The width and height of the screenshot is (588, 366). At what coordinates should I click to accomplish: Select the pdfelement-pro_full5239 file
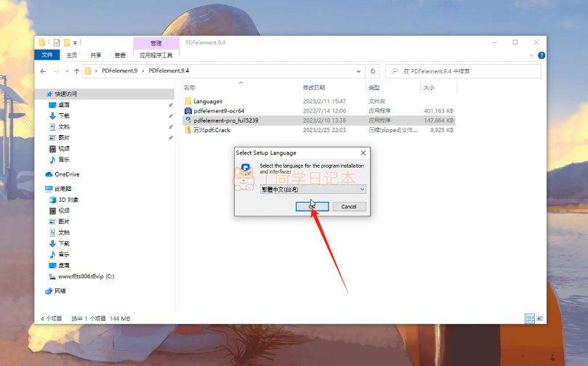coord(226,121)
